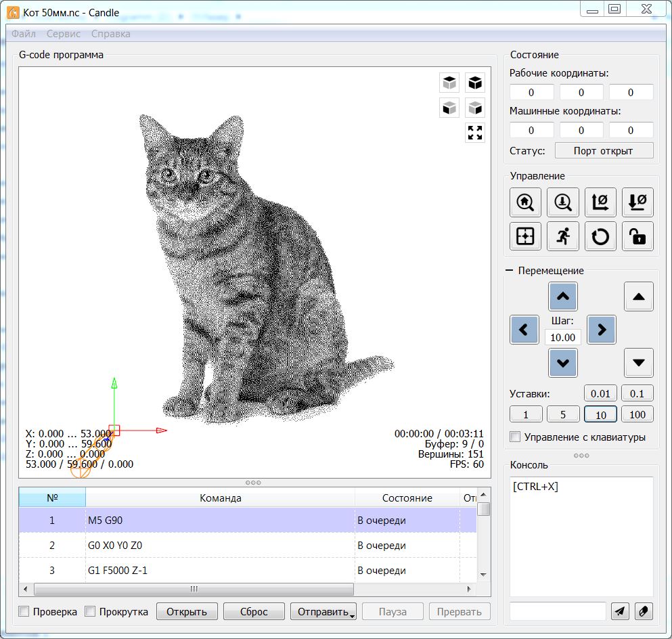672x639 pixels.
Task: Select the 0.1 step preset
Action: pyautogui.click(x=637, y=393)
